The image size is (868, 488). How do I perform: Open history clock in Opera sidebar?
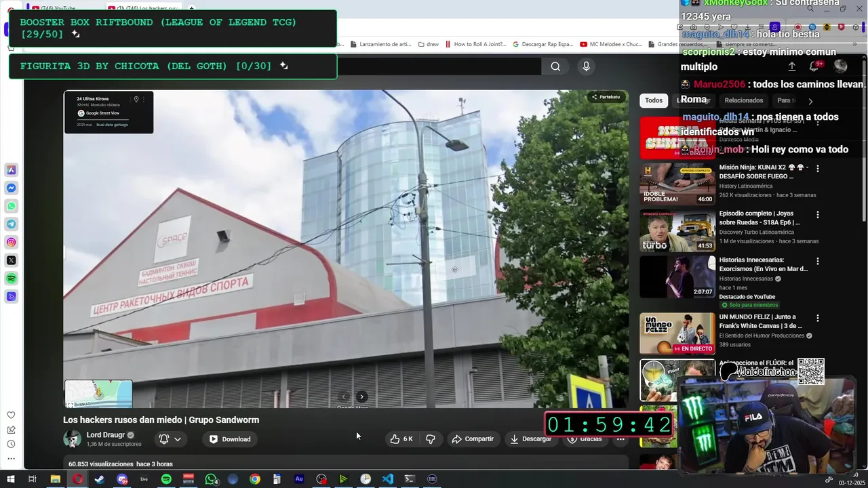11,444
